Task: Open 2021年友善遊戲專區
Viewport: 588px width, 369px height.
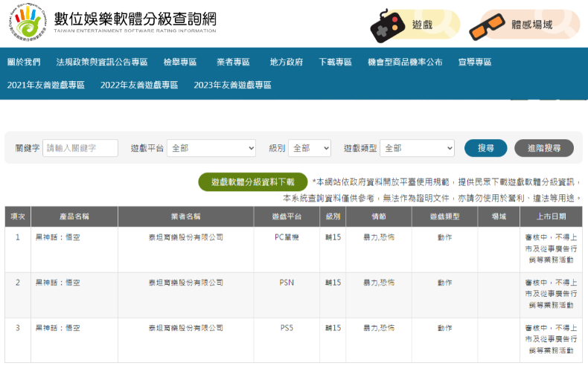Action: 45,85
